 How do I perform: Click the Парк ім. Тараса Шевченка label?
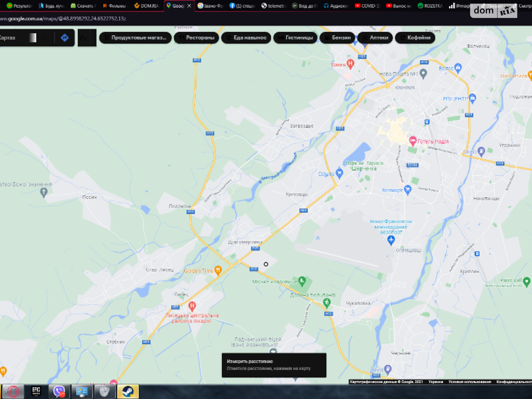click(364, 166)
